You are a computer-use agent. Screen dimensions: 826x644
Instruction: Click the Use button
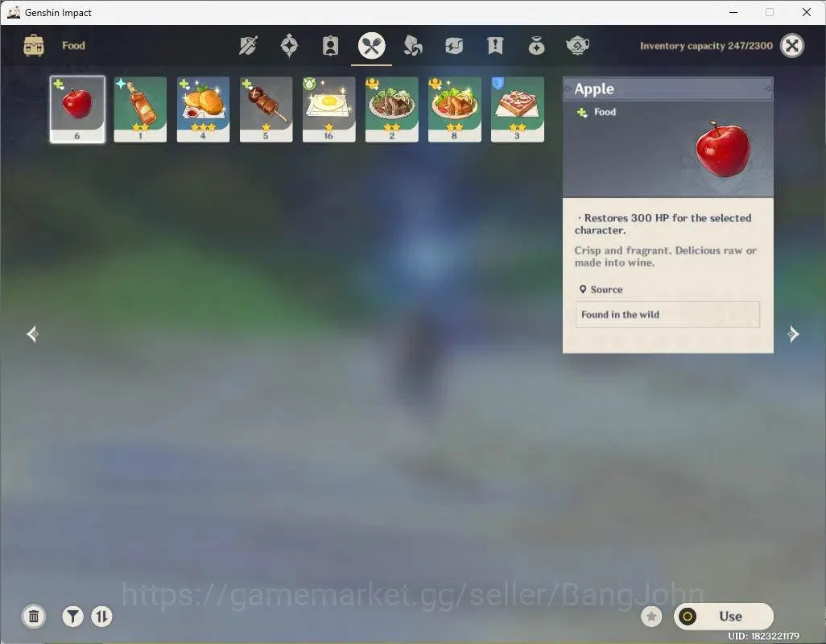[723, 616]
